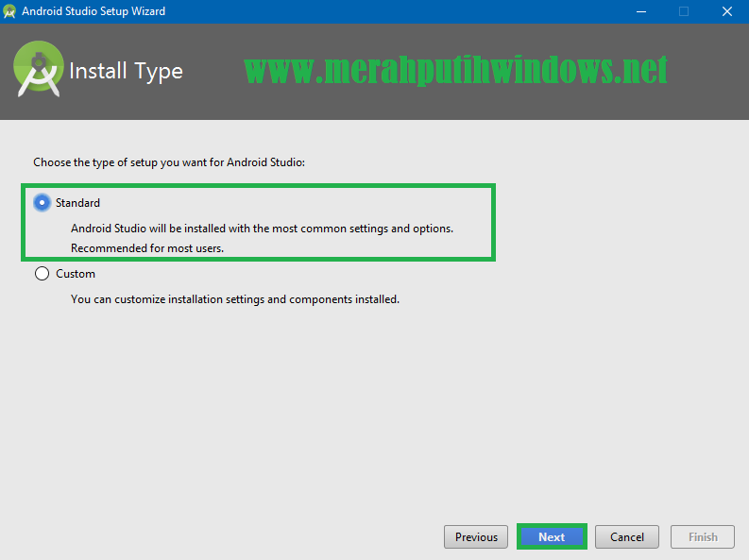Viewport: 749px width, 560px height.
Task: Click the 'Recommended for most users.' text
Action: coord(147,248)
